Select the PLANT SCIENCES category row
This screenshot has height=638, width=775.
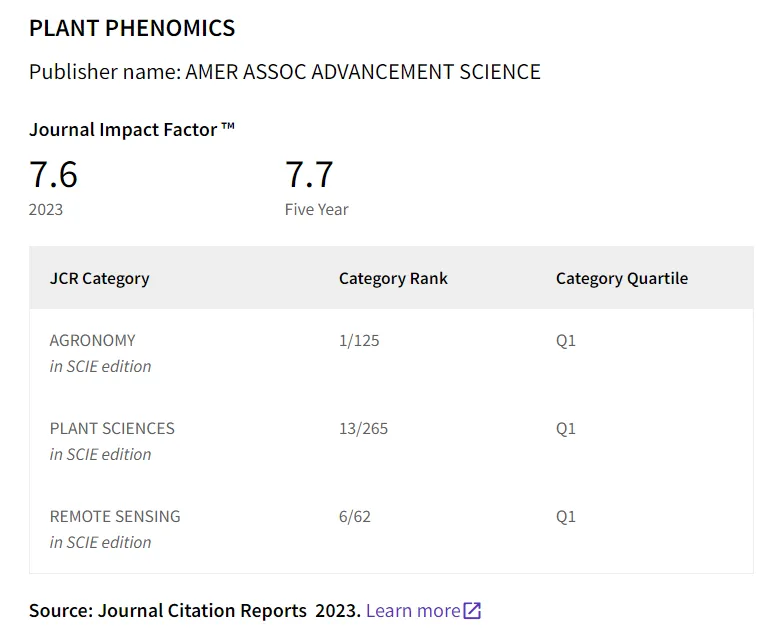pyautogui.click(x=391, y=441)
